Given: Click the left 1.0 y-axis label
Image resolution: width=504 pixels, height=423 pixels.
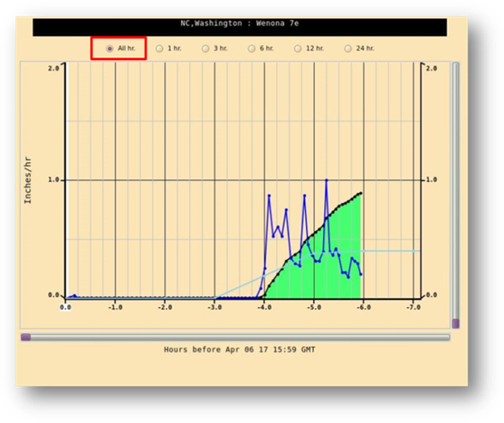Looking at the screenshot, I should (54, 179).
